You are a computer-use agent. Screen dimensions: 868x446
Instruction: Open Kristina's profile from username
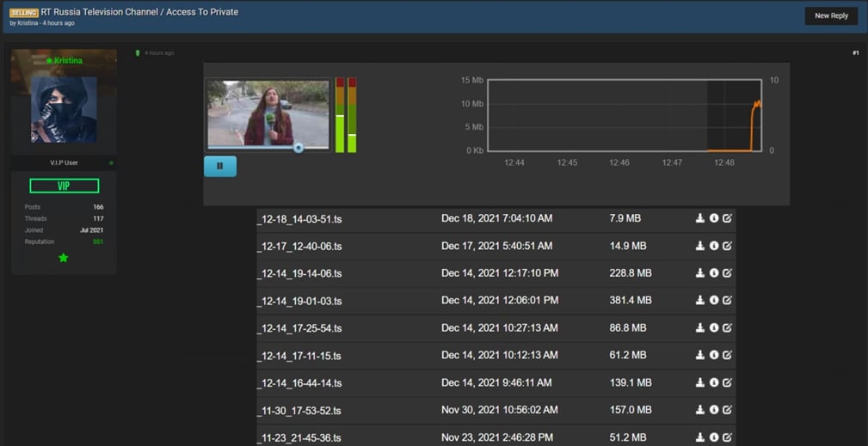click(x=66, y=61)
